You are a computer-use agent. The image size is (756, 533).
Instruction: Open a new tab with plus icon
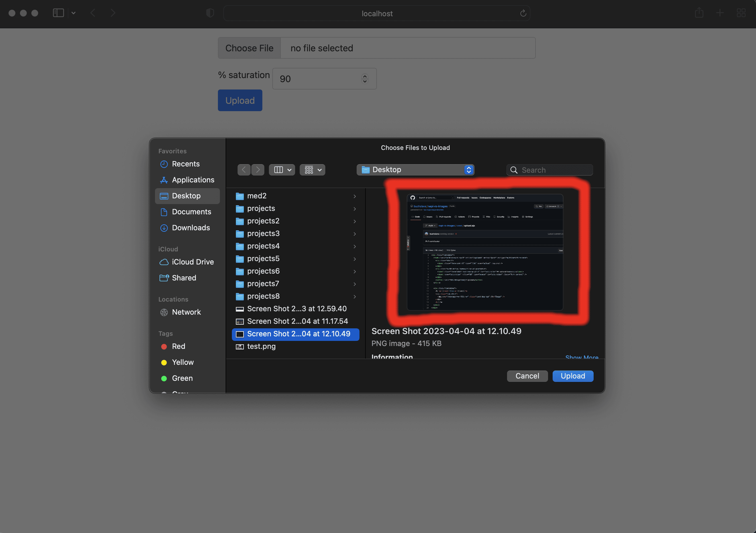pyautogui.click(x=720, y=13)
